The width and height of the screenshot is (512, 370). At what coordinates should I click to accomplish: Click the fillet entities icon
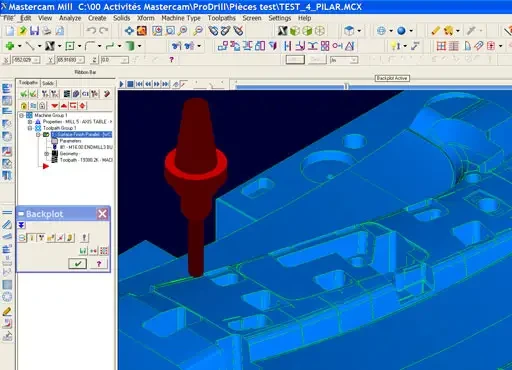pos(90,46)
